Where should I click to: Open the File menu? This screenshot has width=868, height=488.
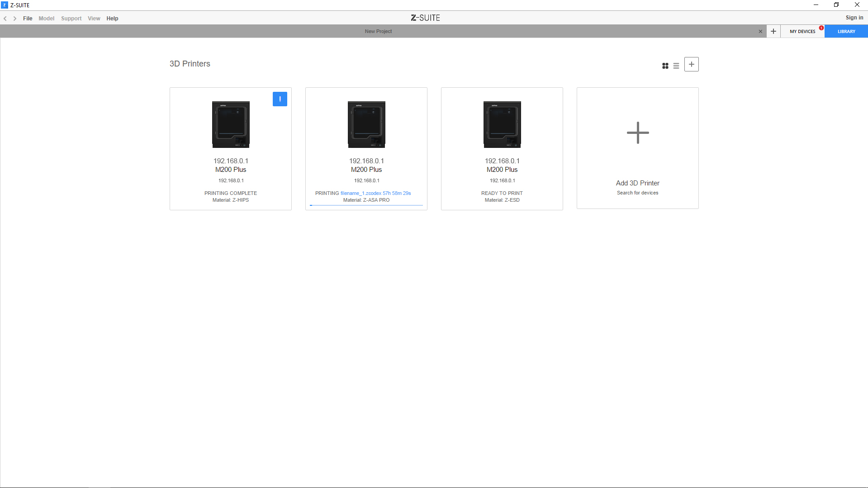coord(28,19)
